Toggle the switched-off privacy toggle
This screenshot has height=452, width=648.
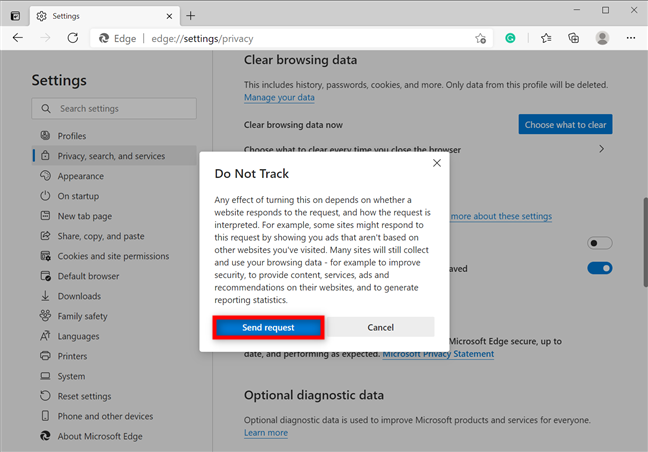tap(600, 242)
